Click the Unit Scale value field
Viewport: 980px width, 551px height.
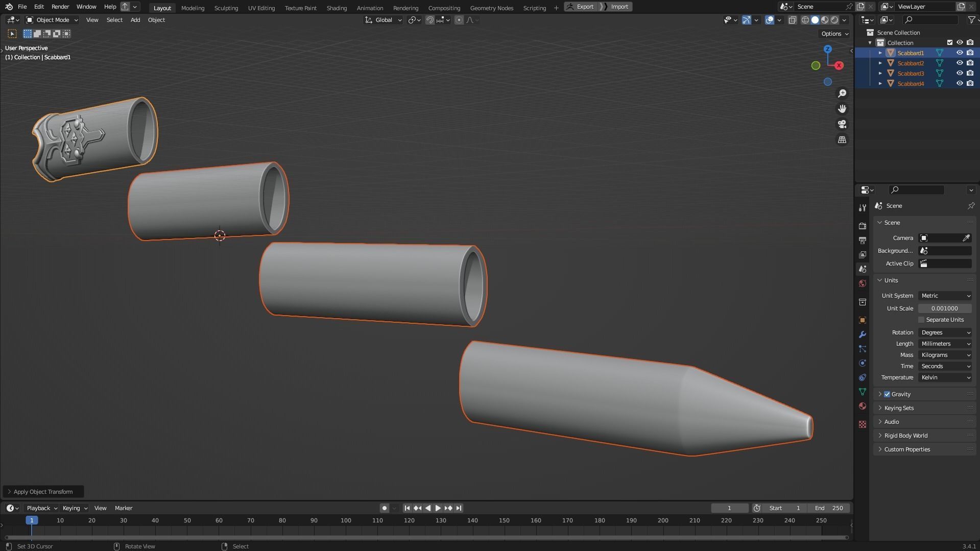tap(945, 308)
